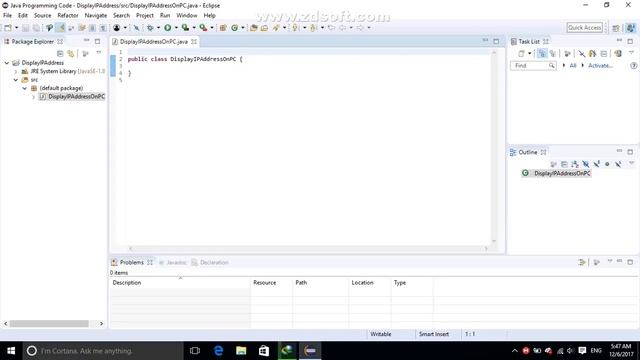Image resolution: width=640 pixels, height=360 pixels.
Task: Click the Windows Start button
Action: [x=11, y=351]
